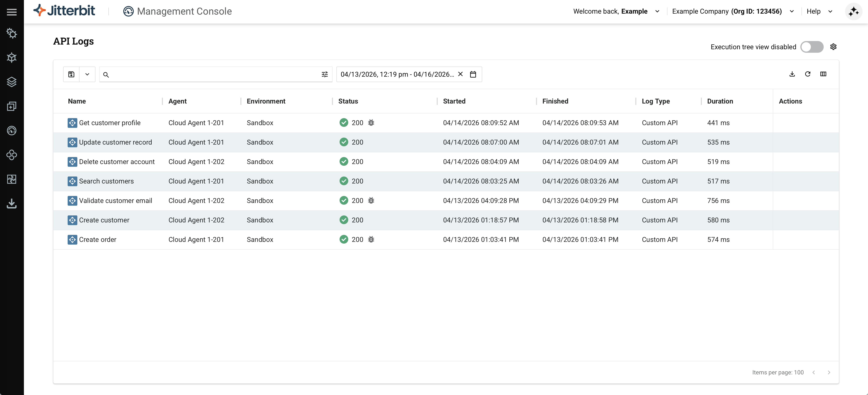868x395 pixels.
Task: Select the Validate customer email log name
Action: [116, 200]
